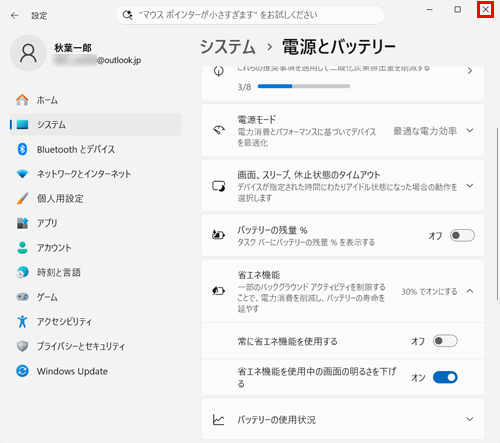Click システム breadcrumb link in header
This screenshot has width=500, height=443.
point(228,47)
